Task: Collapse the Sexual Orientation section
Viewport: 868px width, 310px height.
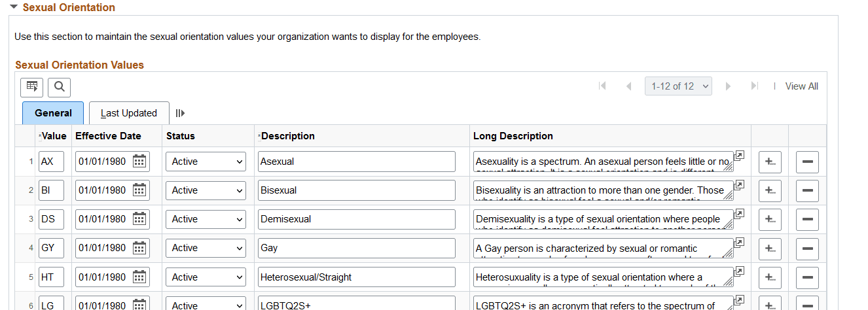Action: click(13, 7)
